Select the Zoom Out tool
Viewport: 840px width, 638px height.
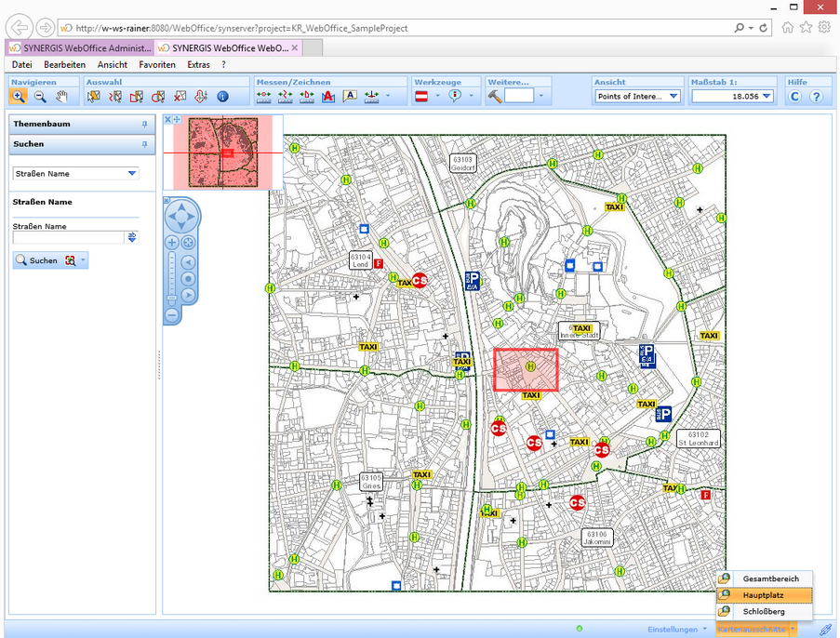[x=41, y=96]
